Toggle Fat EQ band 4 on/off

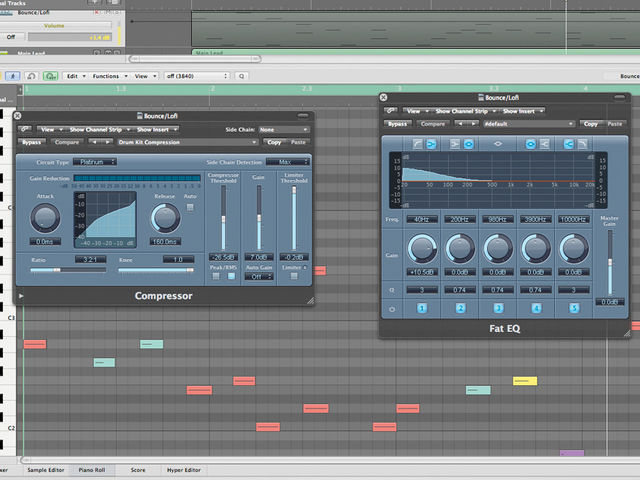coord(536,308)
